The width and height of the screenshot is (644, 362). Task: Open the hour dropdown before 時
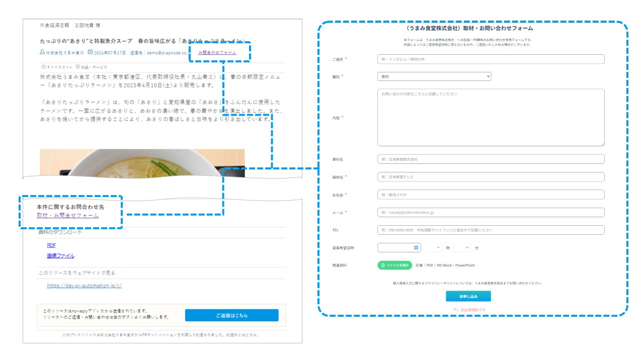tap(433, 248)
